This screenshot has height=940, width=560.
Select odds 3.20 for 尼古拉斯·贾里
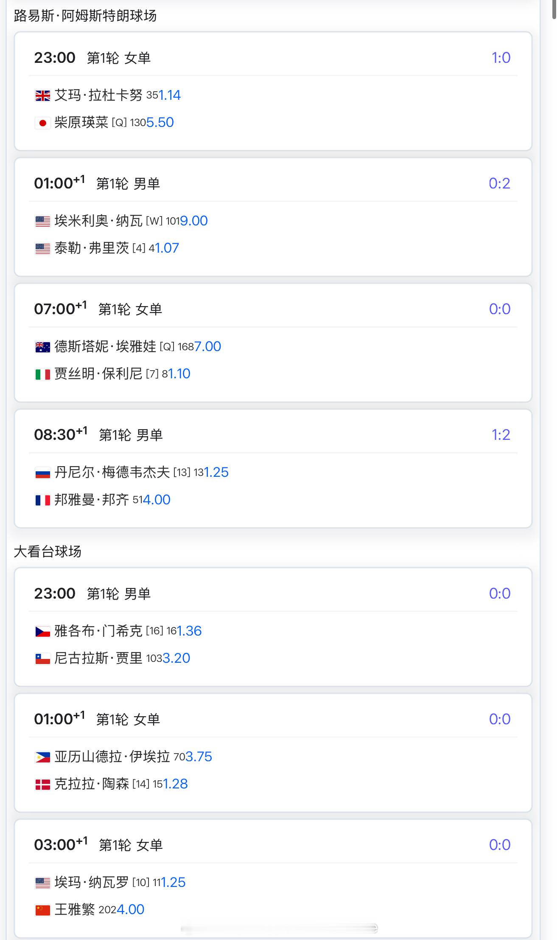pyautogui.click(x=176, y=658)
